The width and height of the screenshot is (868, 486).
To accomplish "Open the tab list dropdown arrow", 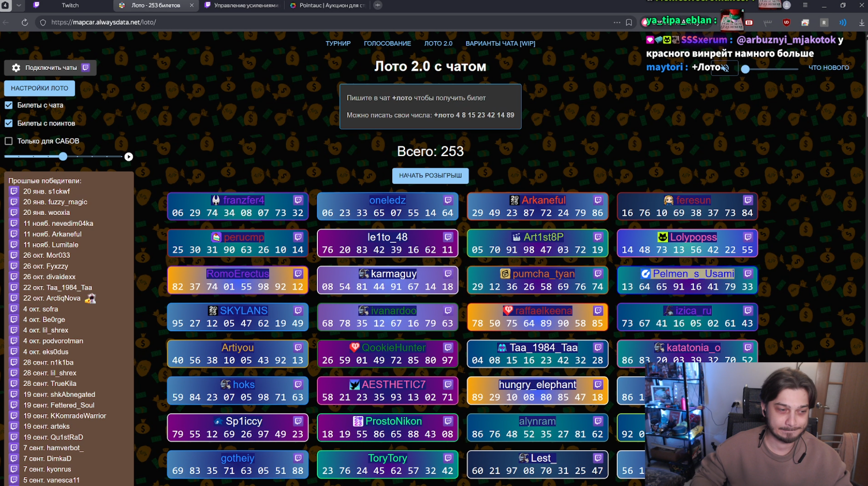I will pos(19,5).
